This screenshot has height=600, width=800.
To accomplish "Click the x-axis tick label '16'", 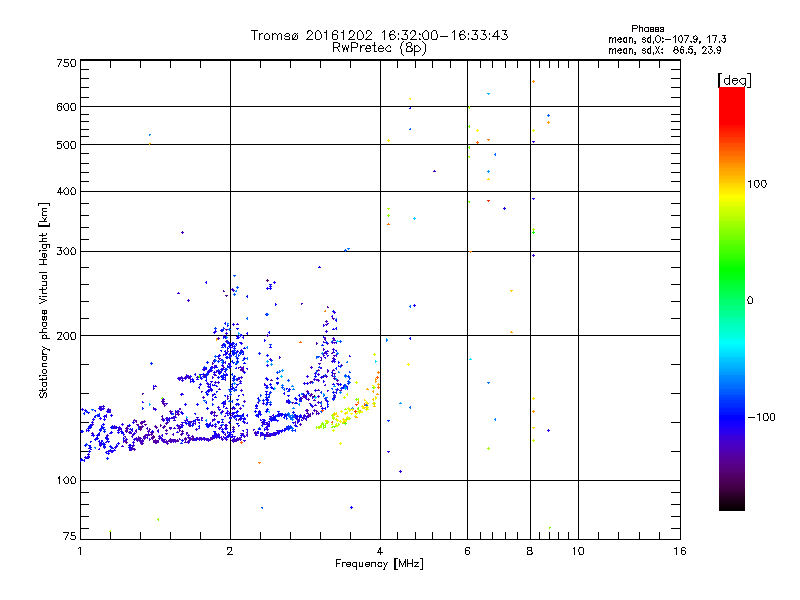I will tap(680, 551).
